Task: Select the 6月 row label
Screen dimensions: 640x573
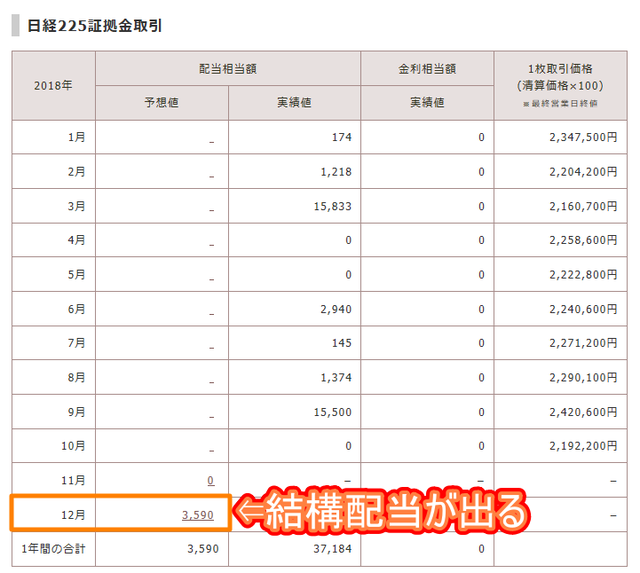Action: tap(77, 309)
